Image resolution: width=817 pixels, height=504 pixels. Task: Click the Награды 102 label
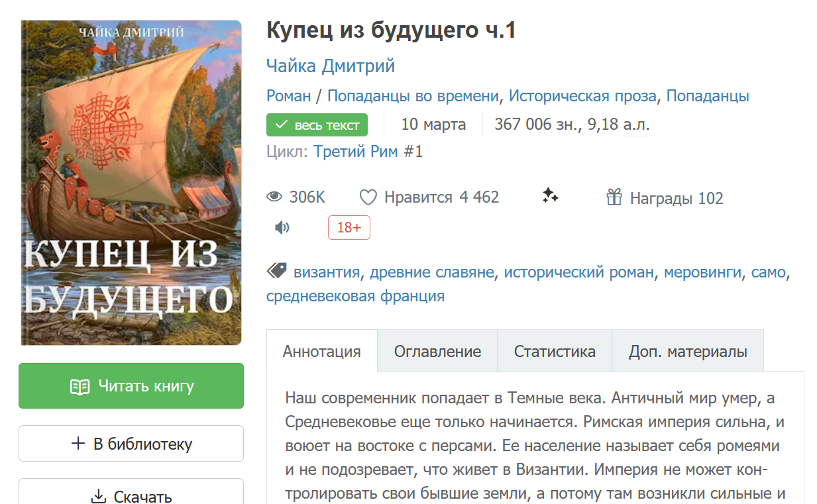(677, 198)
